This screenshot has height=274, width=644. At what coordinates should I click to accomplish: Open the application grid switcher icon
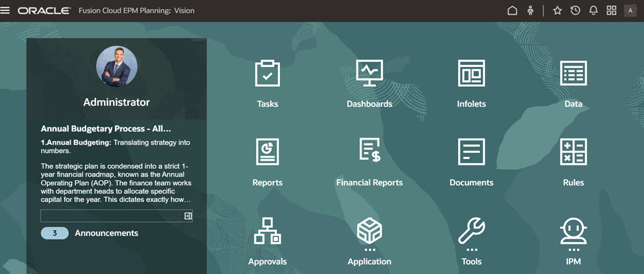tap(612, 11)
